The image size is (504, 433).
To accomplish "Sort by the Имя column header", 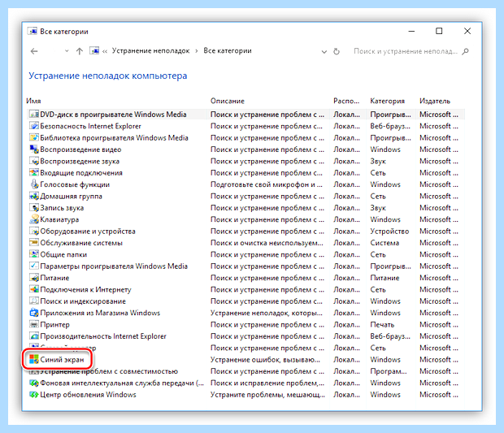I will tap(33, 101).
